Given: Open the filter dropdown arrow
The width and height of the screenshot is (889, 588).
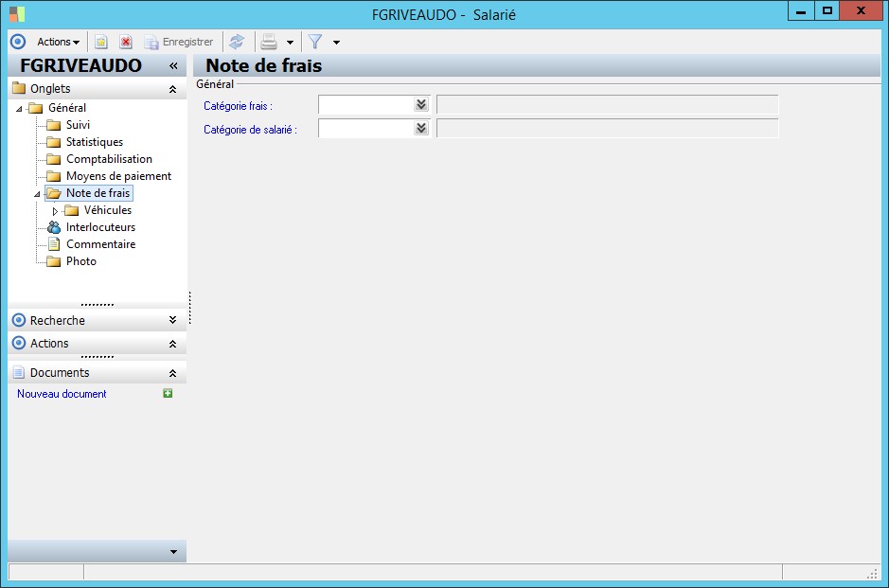Looking at the screenshot, I should click(x=336, y=43).
